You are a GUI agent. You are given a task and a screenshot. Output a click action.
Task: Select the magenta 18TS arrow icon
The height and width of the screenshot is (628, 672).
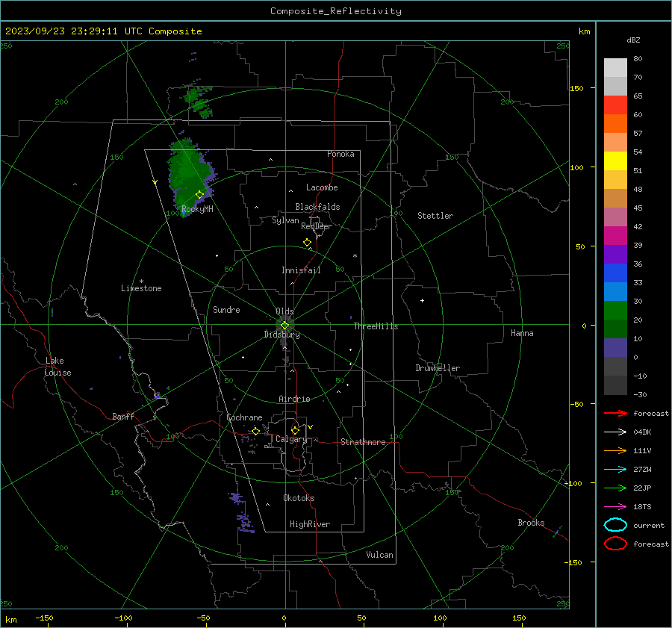click(x=615, y=507)
